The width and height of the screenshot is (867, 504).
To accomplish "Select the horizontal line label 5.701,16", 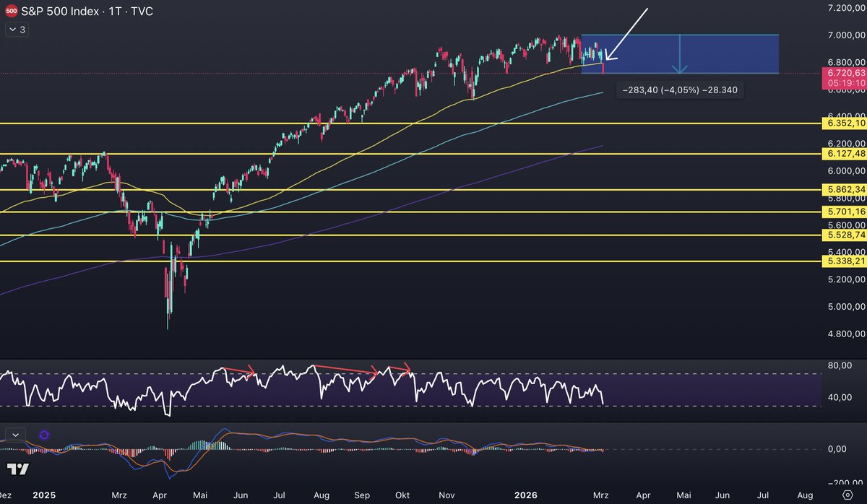I will click(x=845, y=212).
